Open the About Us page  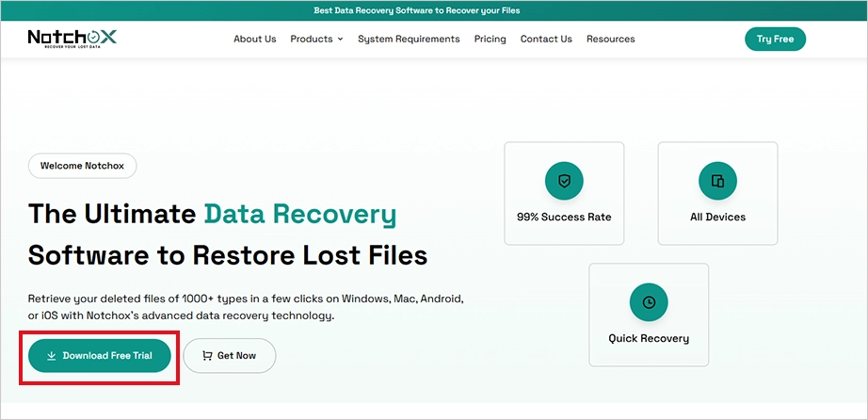pos(254,39)
